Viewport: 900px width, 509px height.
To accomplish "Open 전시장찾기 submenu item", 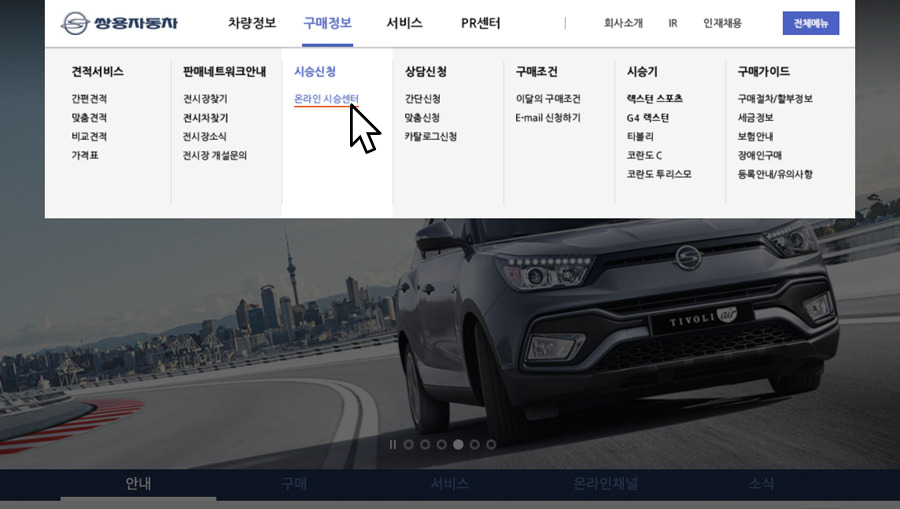I will (205, 99).
